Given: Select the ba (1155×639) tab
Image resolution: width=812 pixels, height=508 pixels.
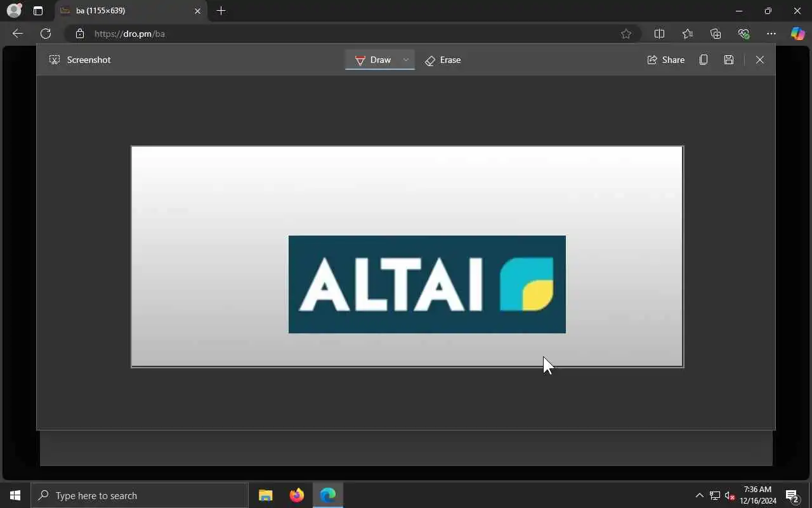Looking at the screenshot, I should pyautogui.click(x=132, y=11).
